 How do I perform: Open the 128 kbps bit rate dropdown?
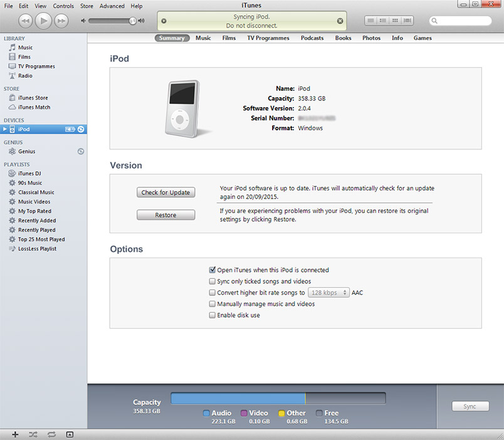click(x=328, y=293)
